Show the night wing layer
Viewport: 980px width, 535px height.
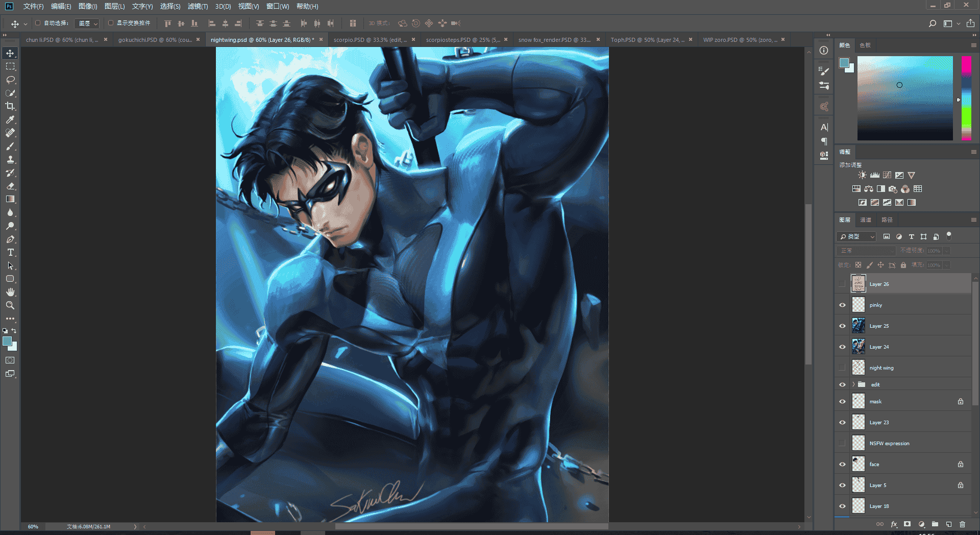coord(842,368)
